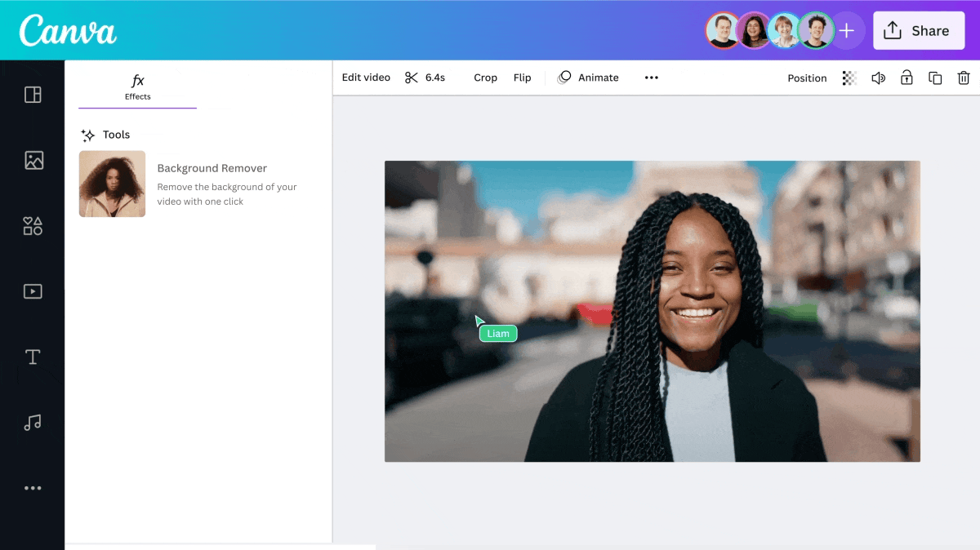980x550 pixels.
Task: Mute the video's audio
Action: [x=878, y=78]
